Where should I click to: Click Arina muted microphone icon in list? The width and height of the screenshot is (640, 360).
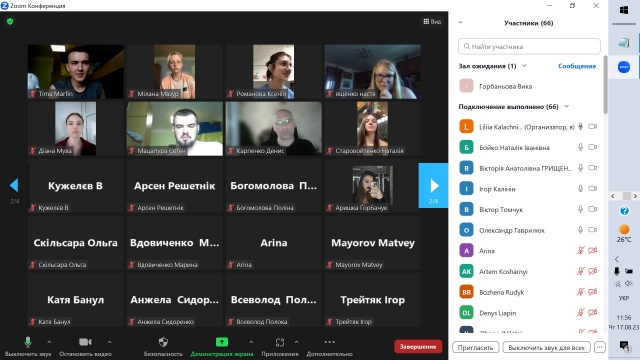click(x=580, y=250)
